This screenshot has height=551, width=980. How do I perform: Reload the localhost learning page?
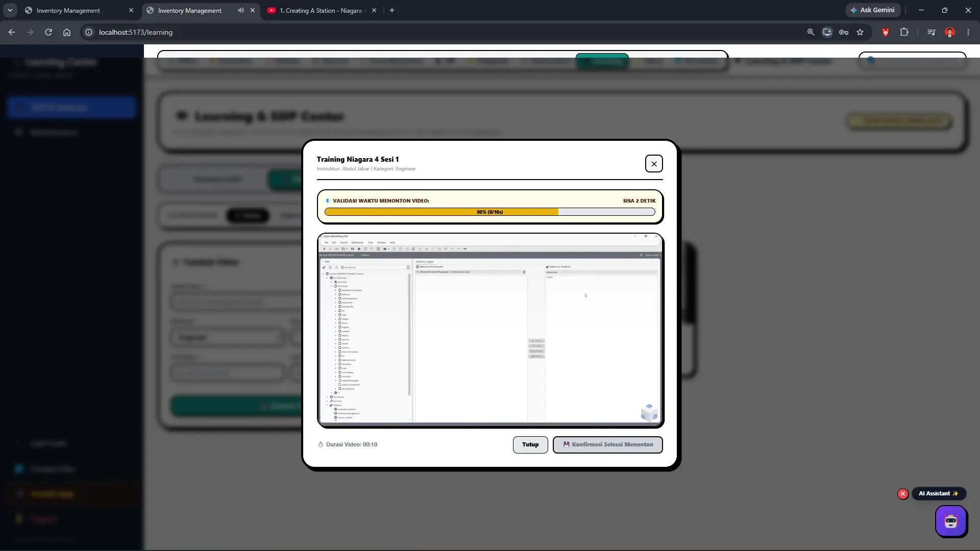pyautogui.click(x=48, y=32)
